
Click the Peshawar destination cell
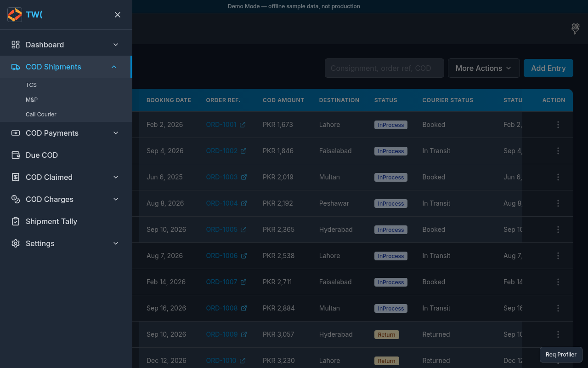point(334,203)
